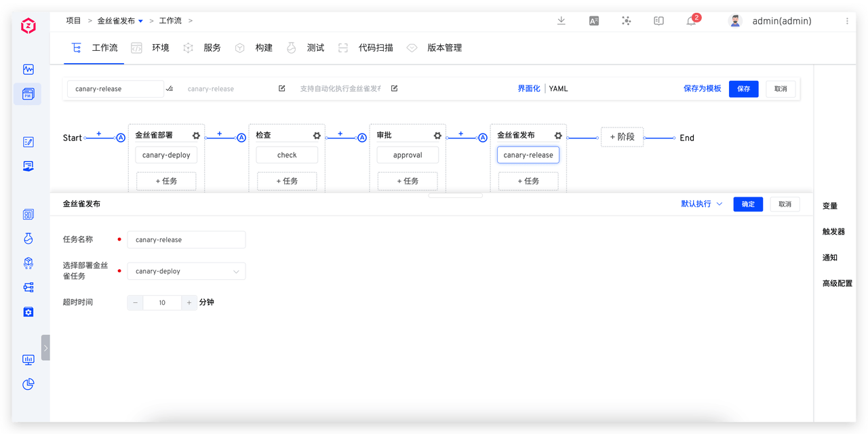
Task: Switch the editor to YAML mode
Action: 558,88
